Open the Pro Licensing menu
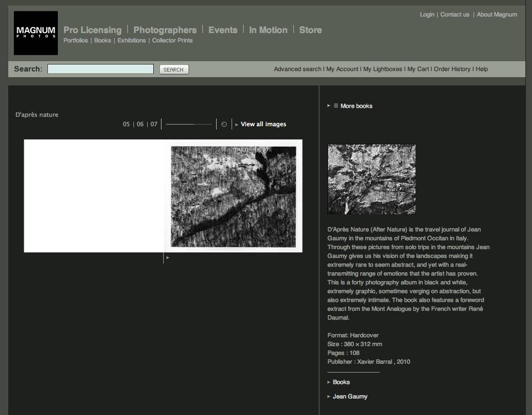This screenshot has height=415, width=532. click(x=92, y=30)
